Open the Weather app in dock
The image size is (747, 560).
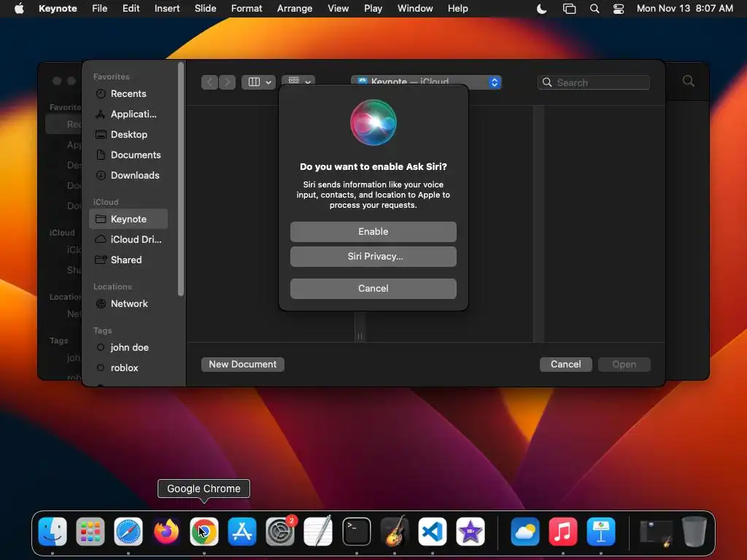pyautogui.click(x=525, y=532)
